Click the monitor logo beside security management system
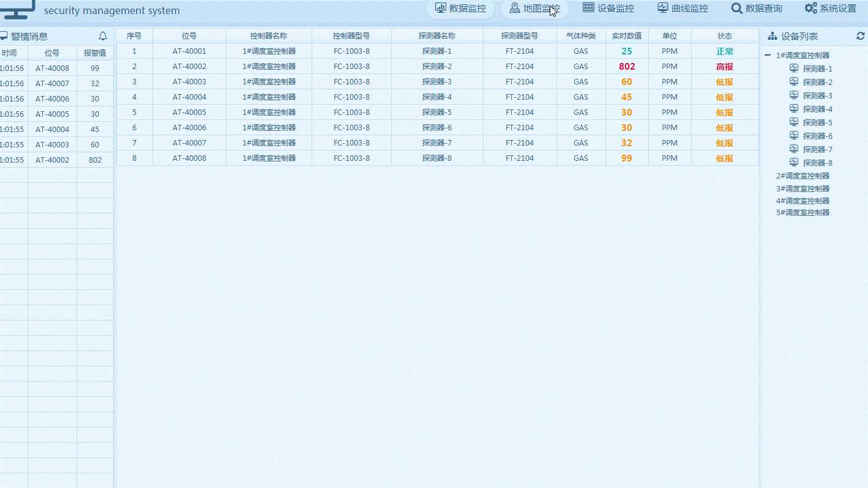The image size is (868, 488). pyautogui.click(x=18, y=10)
